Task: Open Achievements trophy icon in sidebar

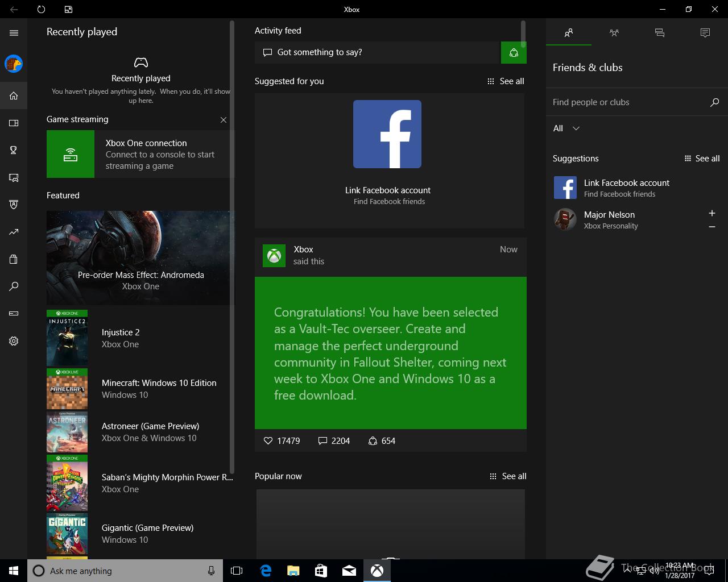Action: tap(14, 150)
